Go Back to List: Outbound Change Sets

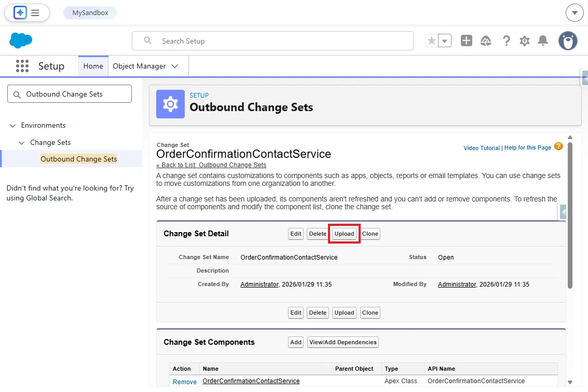pos(211,165)
